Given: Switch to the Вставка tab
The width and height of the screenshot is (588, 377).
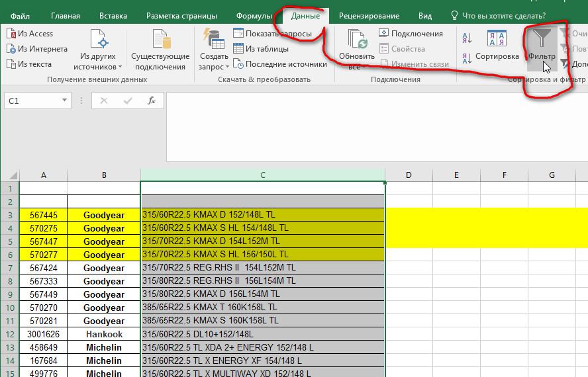Looking at the screenshot, I should tap(113, 16).
